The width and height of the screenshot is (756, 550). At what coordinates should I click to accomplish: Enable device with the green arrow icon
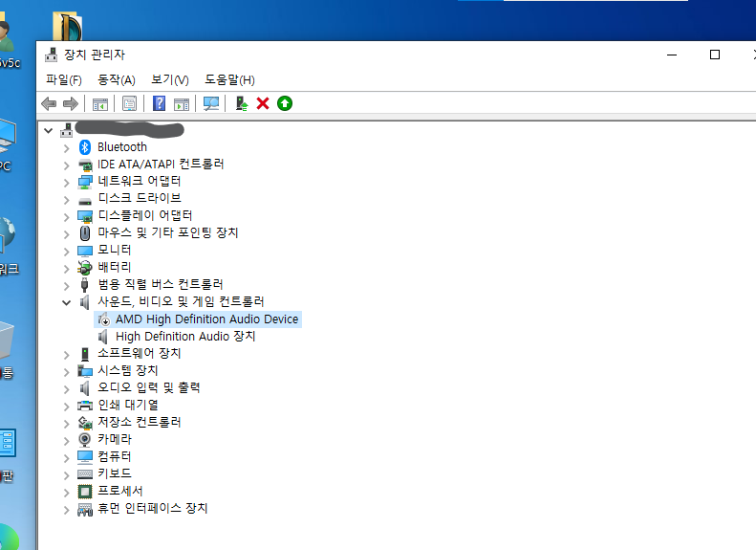pyautogui.click(x=285, y=103)
